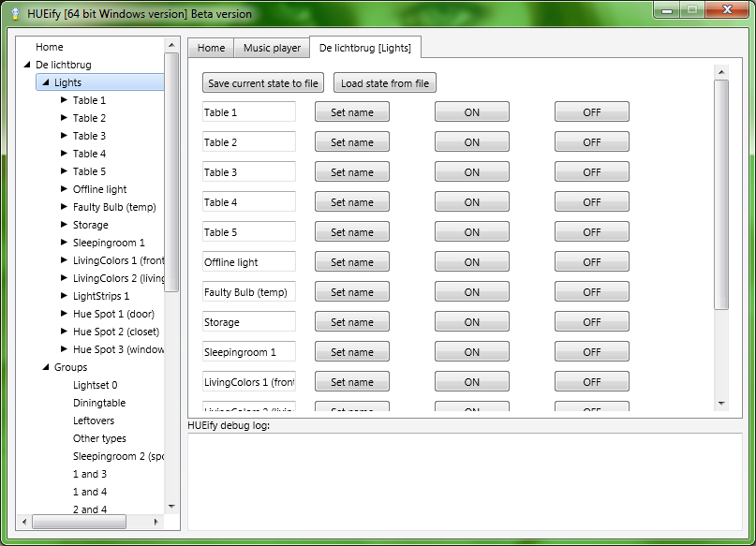Click Set name for Table 2

(352, 141)
